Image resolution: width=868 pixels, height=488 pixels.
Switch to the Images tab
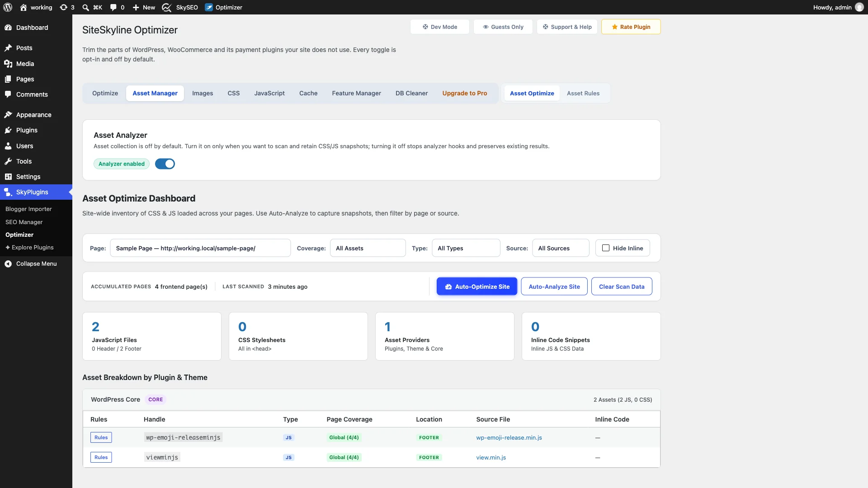tap(203, 93)
